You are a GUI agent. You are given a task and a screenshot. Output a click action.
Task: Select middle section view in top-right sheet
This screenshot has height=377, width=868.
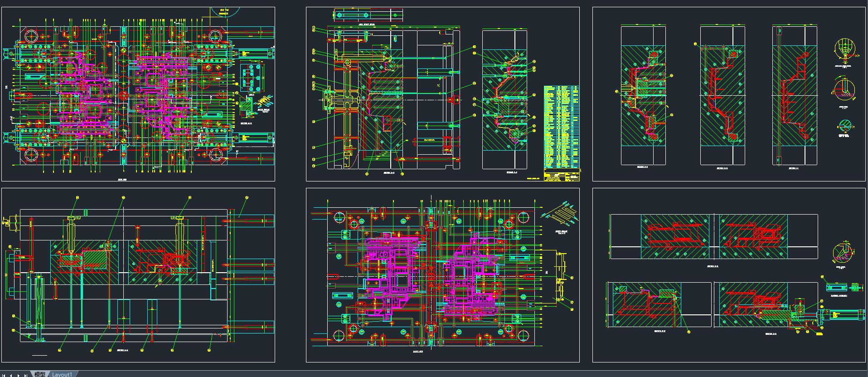[x=722, y=95]
